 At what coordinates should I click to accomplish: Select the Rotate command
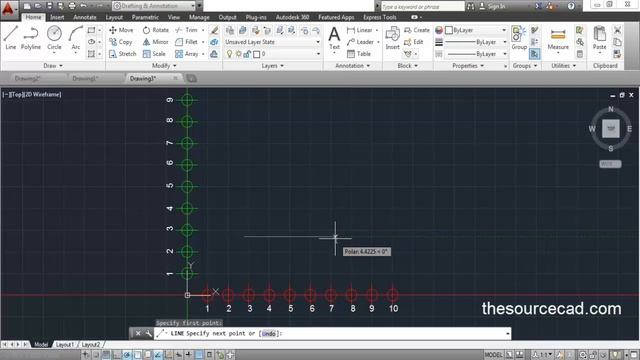156,30
